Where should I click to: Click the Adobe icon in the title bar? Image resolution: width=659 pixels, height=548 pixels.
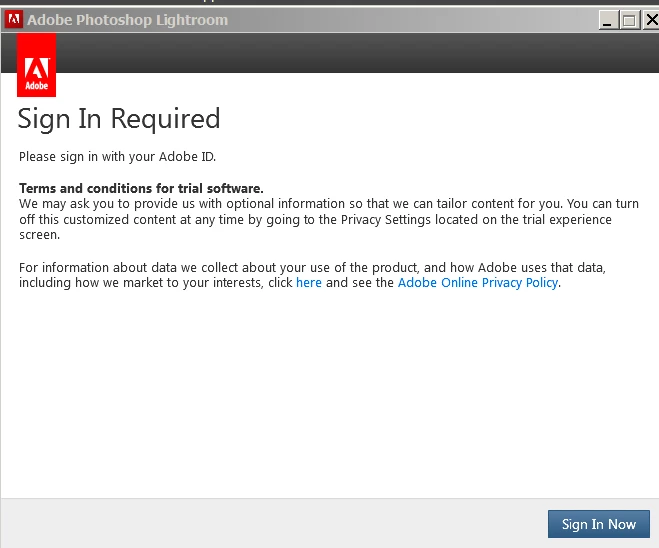click(14, 19)
